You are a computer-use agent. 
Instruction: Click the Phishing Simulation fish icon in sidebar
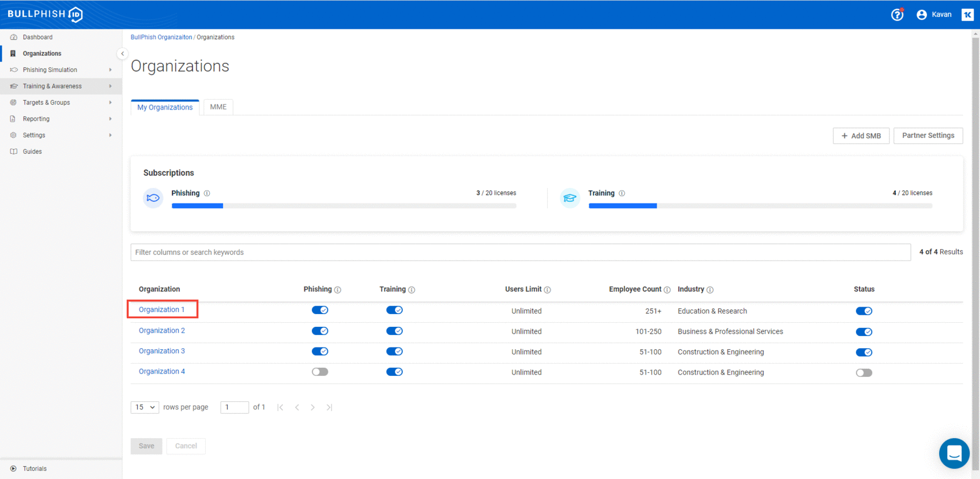pyautogui.click(x=13, y=70)
